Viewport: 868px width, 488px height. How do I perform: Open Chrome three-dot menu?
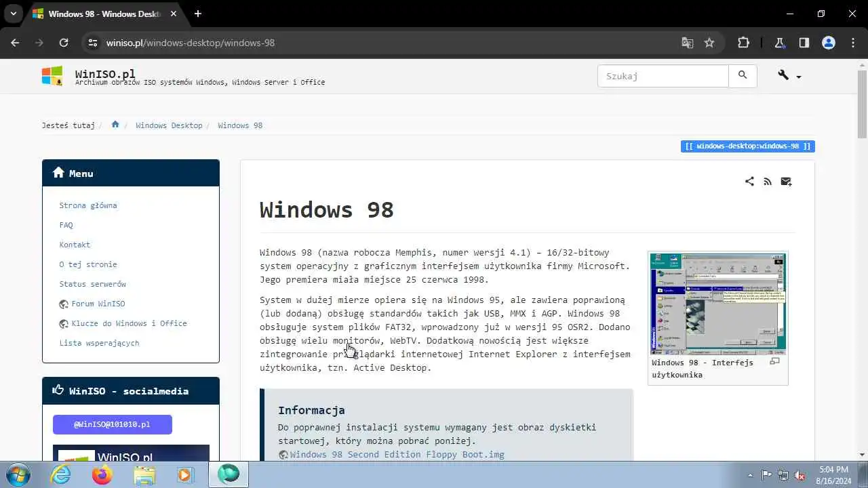coord(853,43)
